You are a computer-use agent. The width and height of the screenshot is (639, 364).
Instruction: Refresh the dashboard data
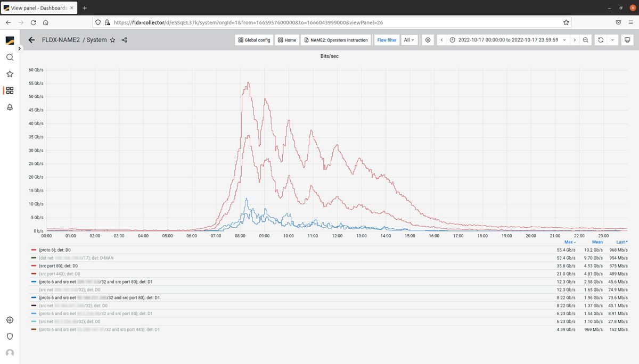coord(601,40)
